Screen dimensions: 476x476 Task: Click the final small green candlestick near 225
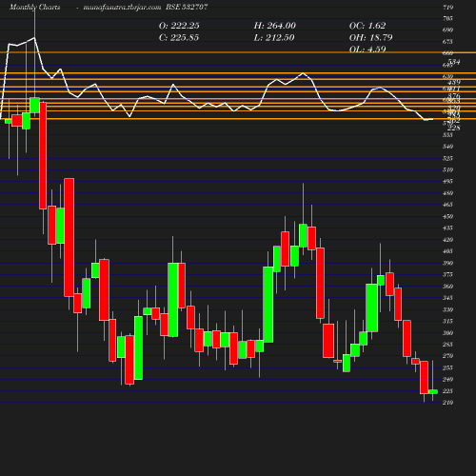pos(433,391)
